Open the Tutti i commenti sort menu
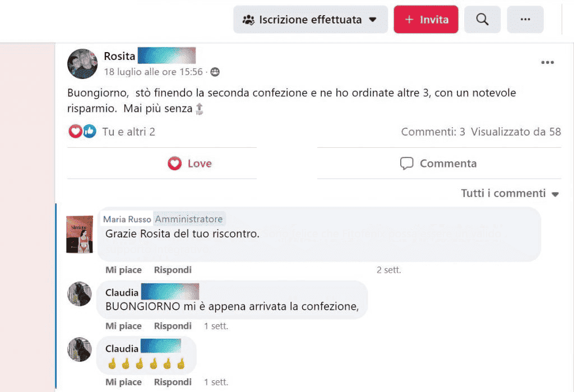Image resolution: width=574 pixels, height=392 pixels. (x=510, y=193)
